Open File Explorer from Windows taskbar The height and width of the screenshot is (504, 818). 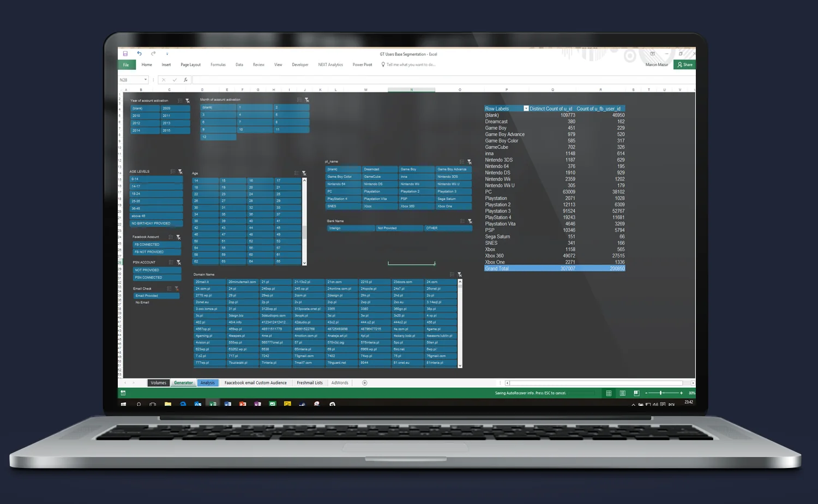tap(168, 405)
